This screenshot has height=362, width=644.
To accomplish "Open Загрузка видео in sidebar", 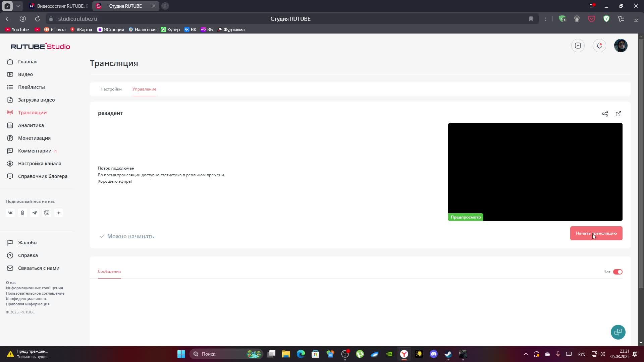I will coord(36,100).
